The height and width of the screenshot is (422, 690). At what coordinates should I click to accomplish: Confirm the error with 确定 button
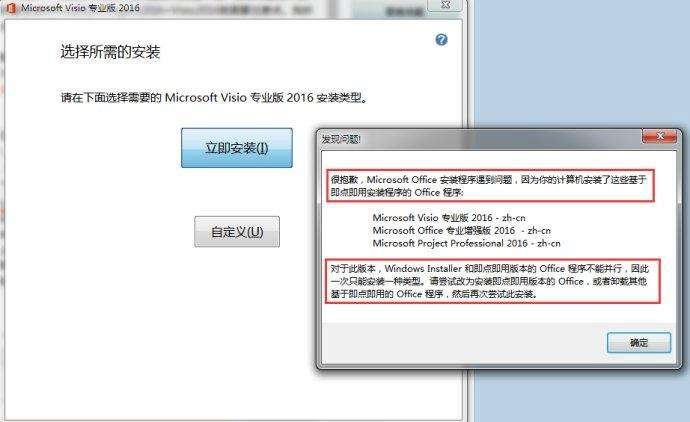(639, 342)
